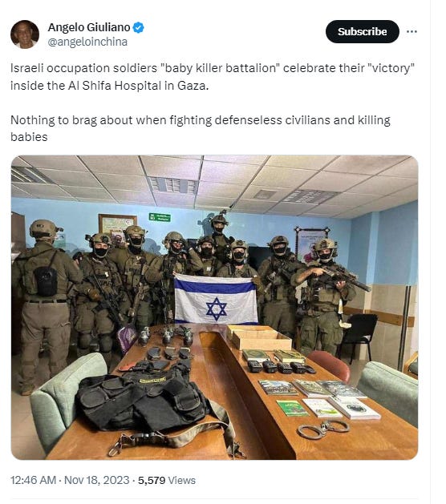446x504 pixels.
Task: Click the Subscribe button
Action: (x=362, y=31)
